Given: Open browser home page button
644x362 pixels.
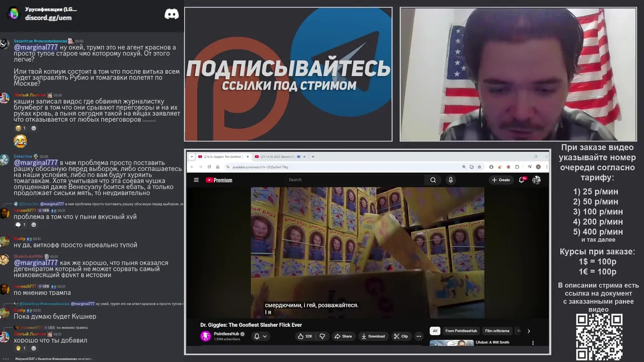Looking at the screenshot, I should tap(217, 167).
